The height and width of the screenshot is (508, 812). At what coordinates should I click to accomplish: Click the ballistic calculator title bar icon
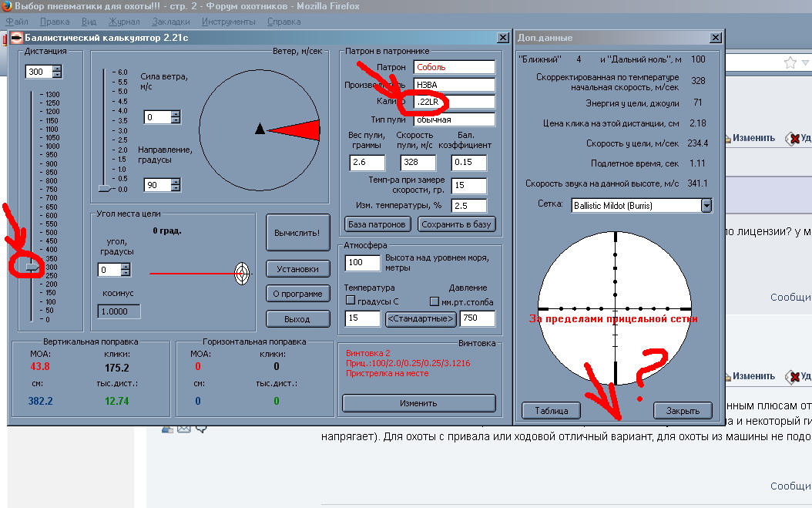pos(16,37)
